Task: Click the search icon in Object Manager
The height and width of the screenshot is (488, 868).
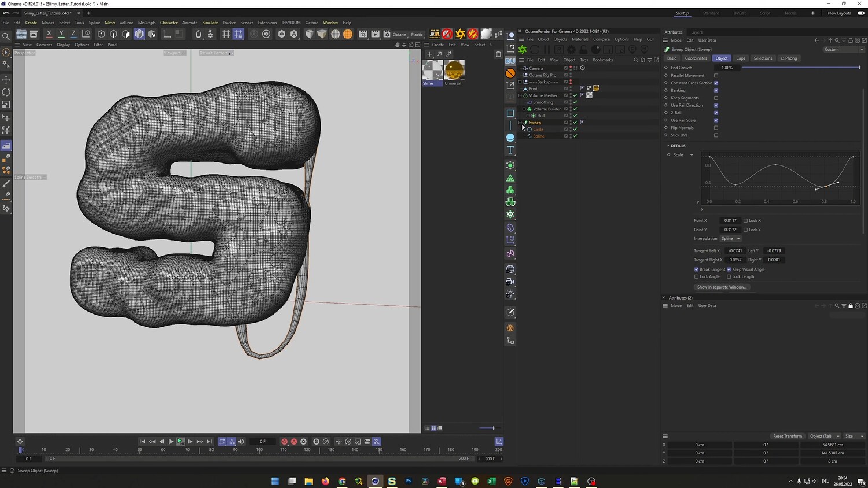Action: point(635,60)
